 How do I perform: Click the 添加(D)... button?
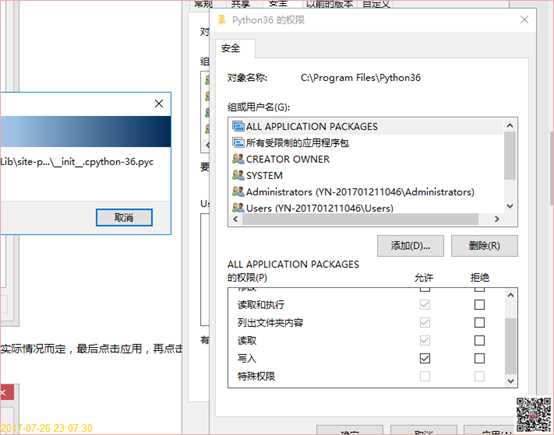pos(410,245)
